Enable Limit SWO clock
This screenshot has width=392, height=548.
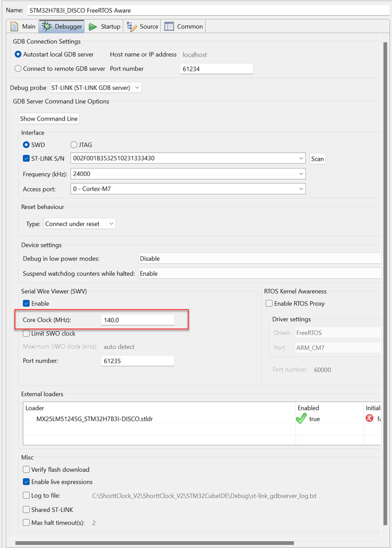tap(26, 334)
